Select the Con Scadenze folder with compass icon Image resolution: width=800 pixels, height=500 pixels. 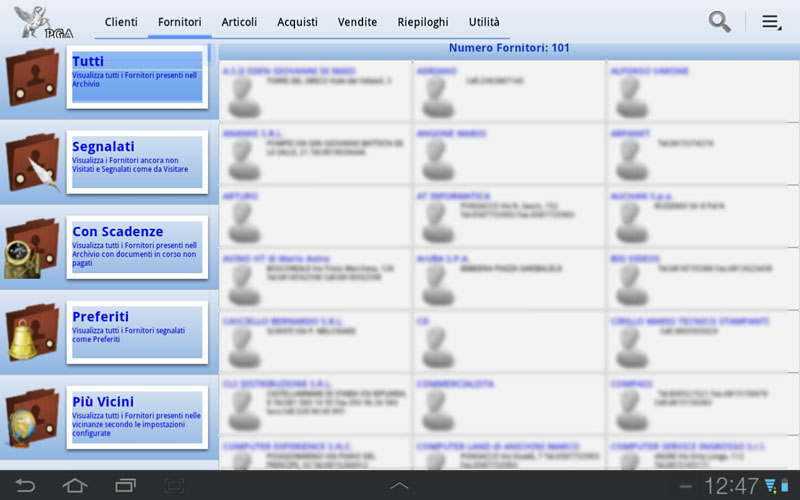[x=31, y=248]
